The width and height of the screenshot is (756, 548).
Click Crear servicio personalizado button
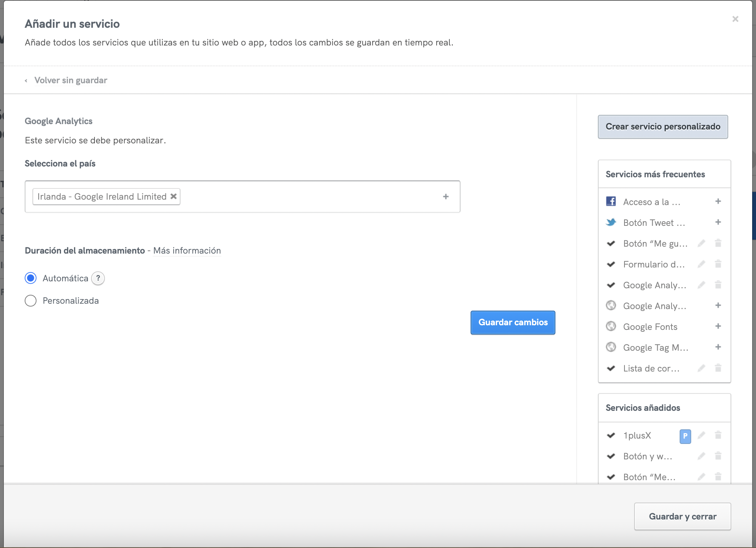pos(663,126)
